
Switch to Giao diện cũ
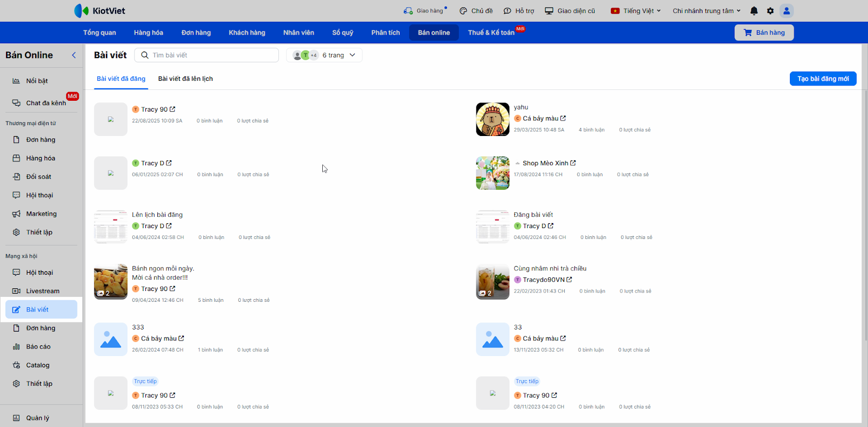tap(570, 11)
